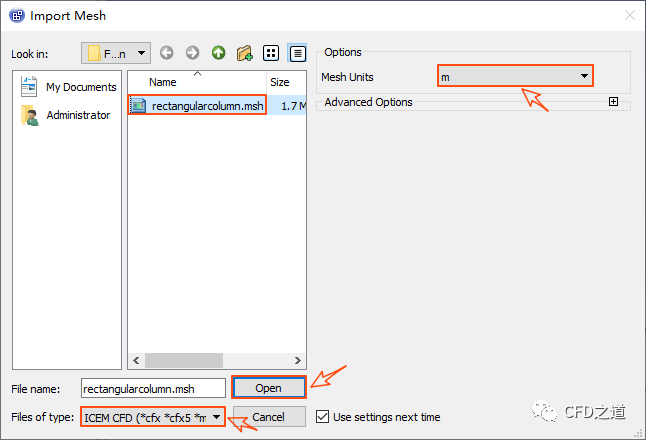Click the Cancel button
Image resolution: width=646 pixels, height=440 pixels.
pyautogui.click(x=269, y=417)
